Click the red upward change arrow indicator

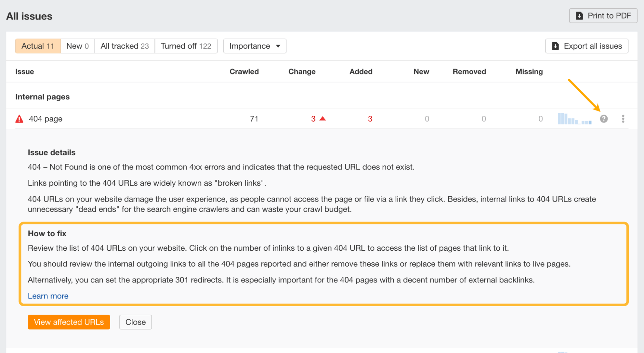click(x=322, y=118)
